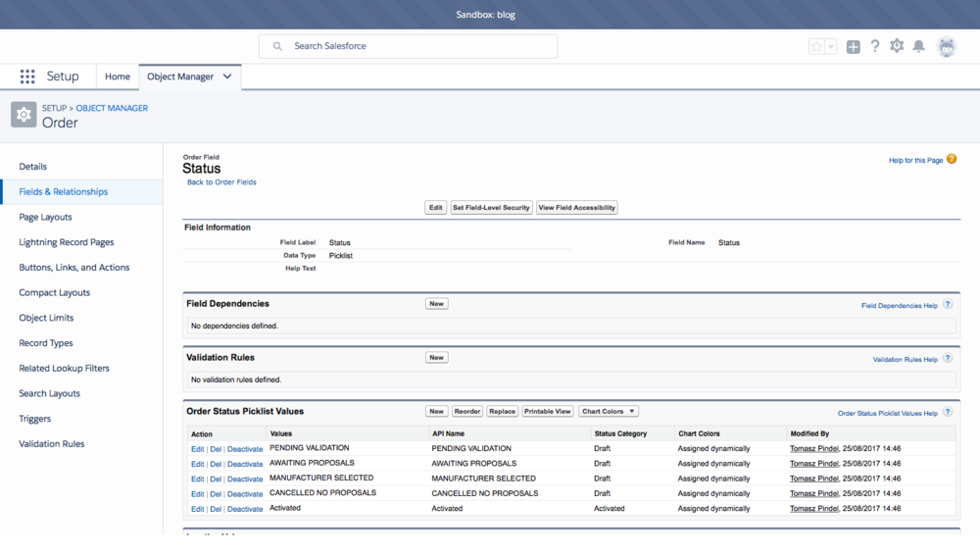Open the Setup gear icon in header
Viewport: 980px width, 556px height.
click(897, 46)
